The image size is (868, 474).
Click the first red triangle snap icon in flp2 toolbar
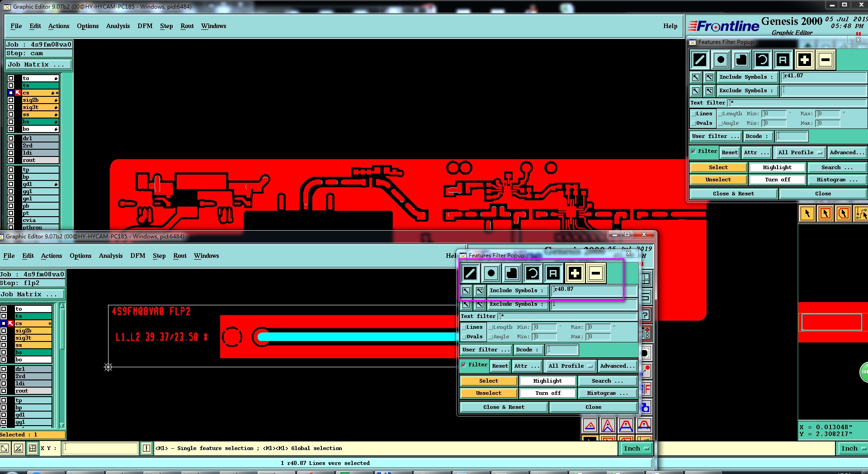click(590, 426)
